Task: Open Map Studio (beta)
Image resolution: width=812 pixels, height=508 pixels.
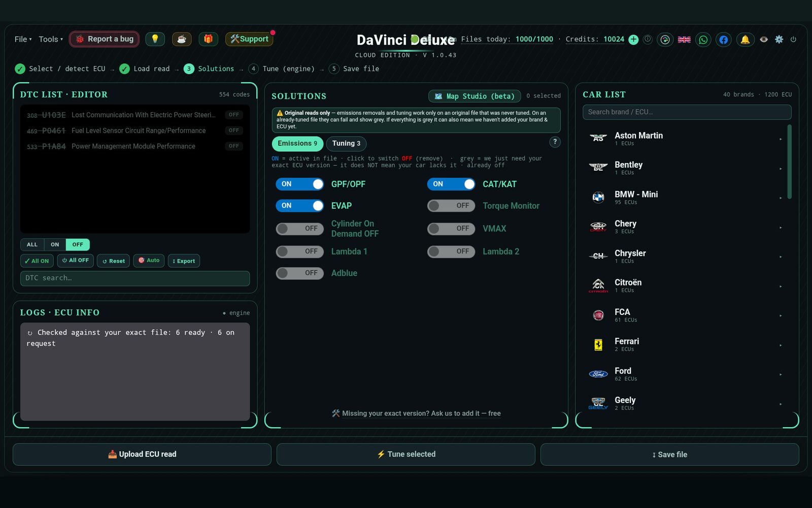Action: pyautogui.click(x=475, y=96)
